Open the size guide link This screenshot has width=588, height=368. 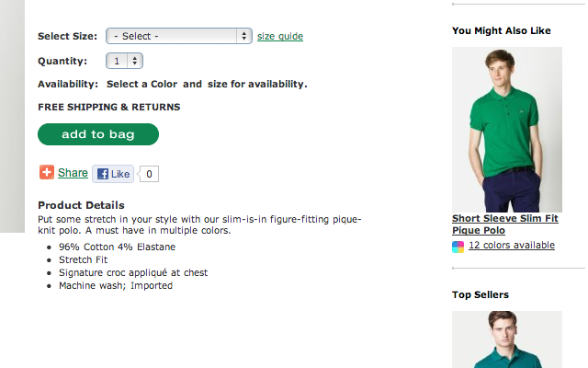pos(279,37)
